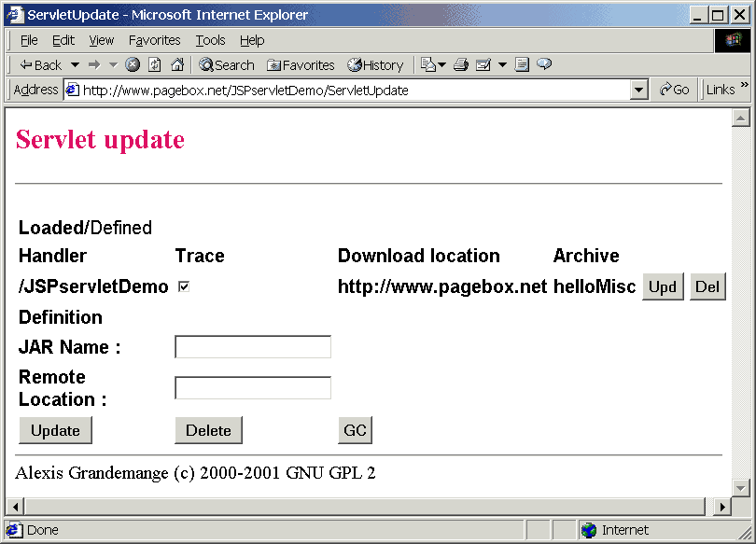Screen dimensions: 756x544
Task: Click horizontal scrollbar right arrow
Action: (721, 507)
